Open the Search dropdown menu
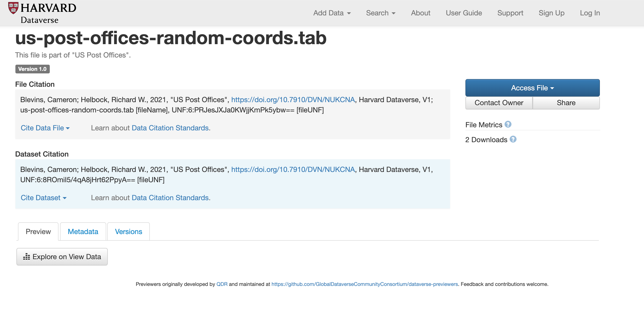Screen dimensions: 644x328 [x=381, y=13]
